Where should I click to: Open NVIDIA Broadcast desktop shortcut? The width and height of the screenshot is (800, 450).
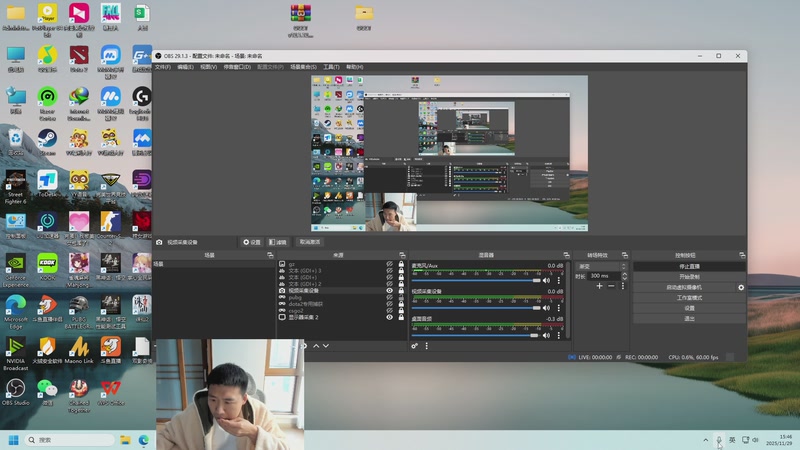click(15, 354)
